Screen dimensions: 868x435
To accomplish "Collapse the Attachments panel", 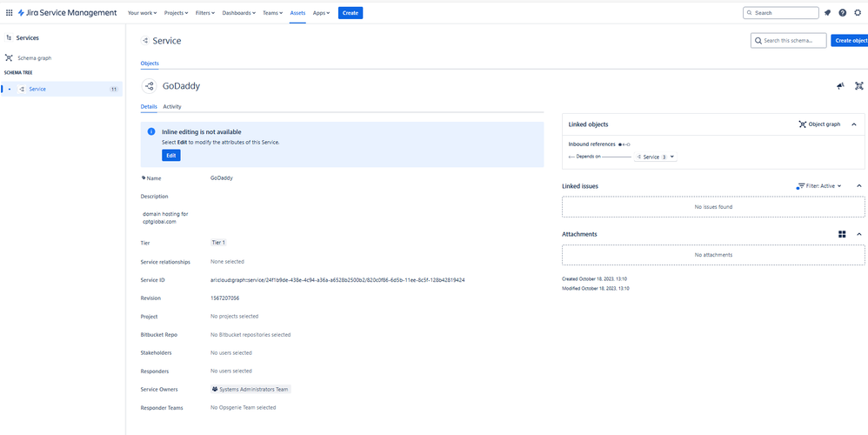I will tap(859, 234).
